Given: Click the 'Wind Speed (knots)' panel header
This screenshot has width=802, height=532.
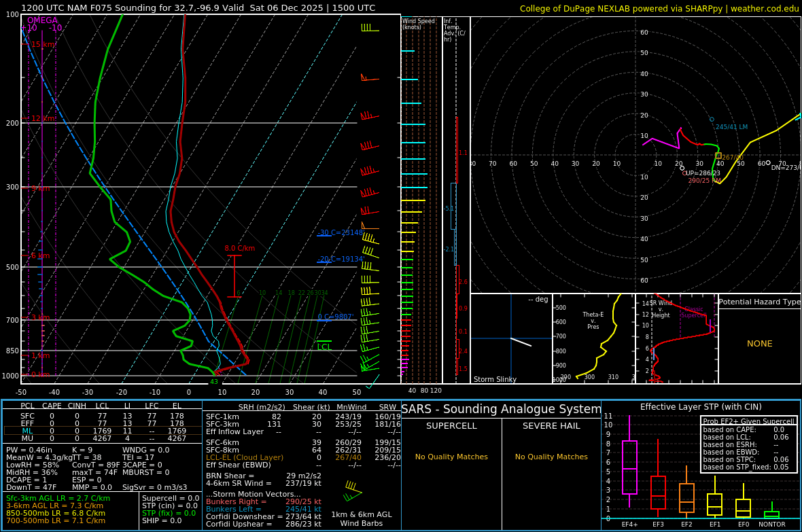Looking at the screenshot, I should tap(419, 24).
